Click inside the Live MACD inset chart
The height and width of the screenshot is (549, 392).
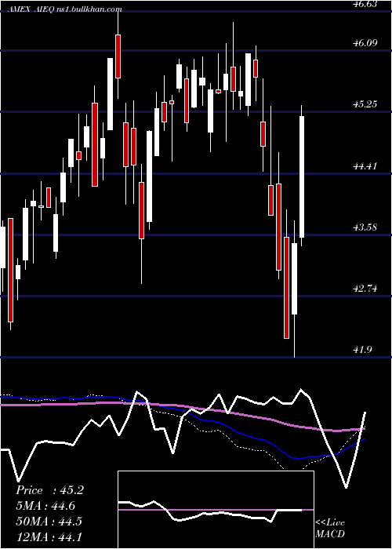(x=216, y=510)
